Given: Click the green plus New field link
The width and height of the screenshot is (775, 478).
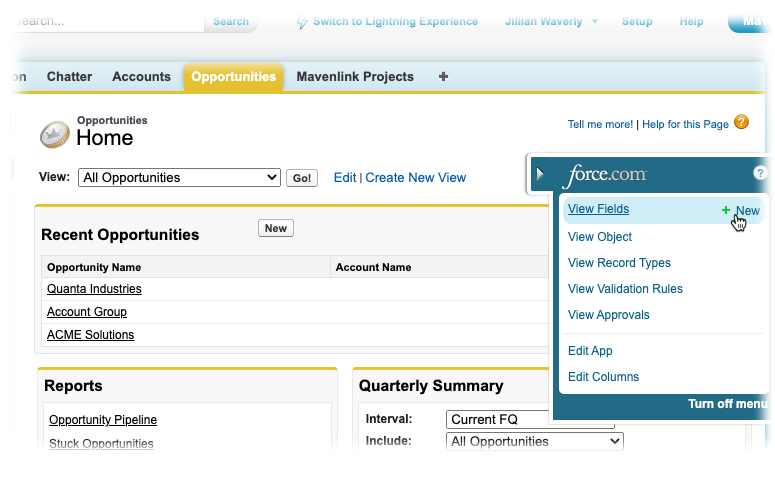Looking at the screenshot, I should pyautogui.click(x=740, y=211).
